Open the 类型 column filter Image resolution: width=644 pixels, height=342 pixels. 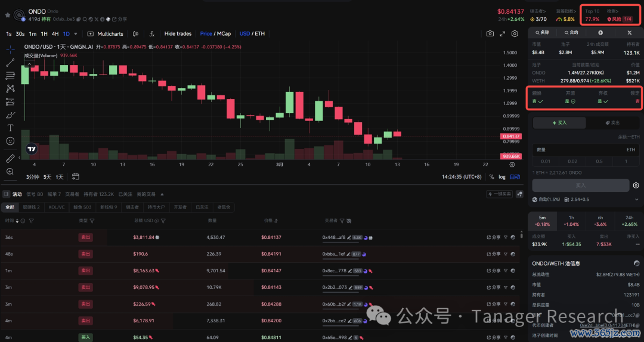pyautogui.click(x=92, y=221)
